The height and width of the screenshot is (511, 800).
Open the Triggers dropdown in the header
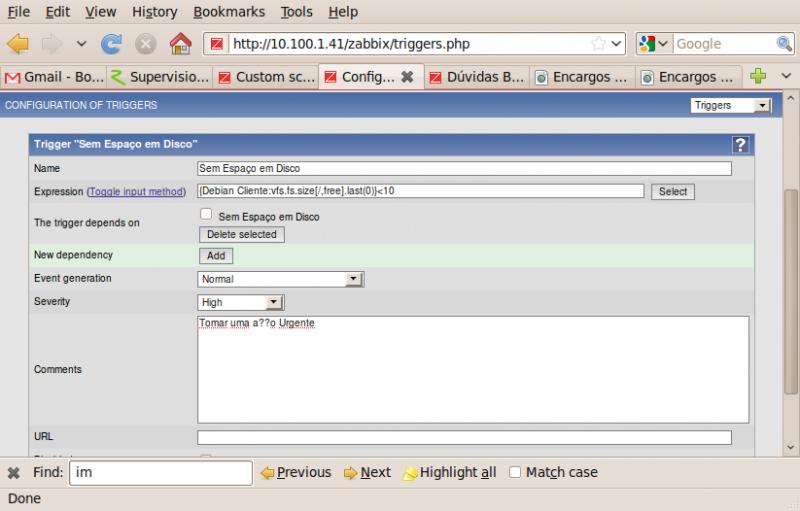(x=730, y=106)
